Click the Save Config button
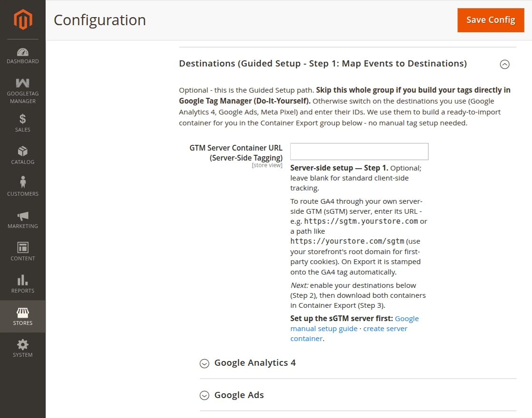Screen dimensions: 532x418 491,20
